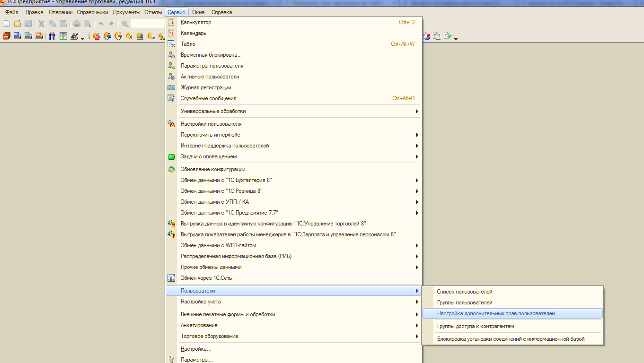Open the Файл menu
Viewport: 644px width, 363px height.
11,12
